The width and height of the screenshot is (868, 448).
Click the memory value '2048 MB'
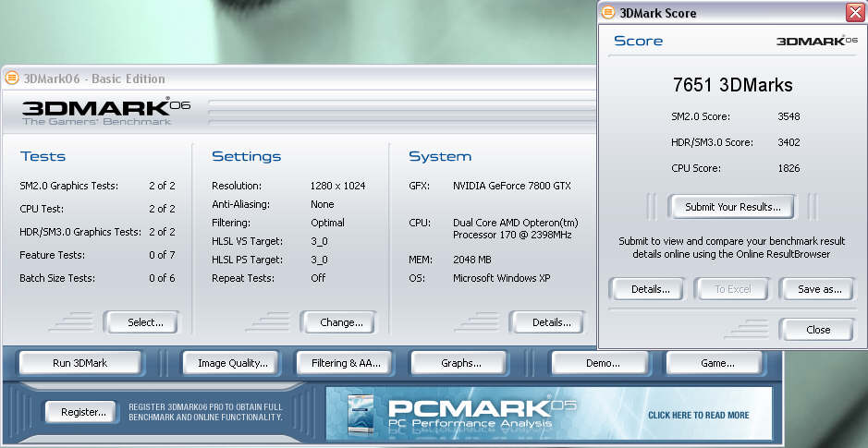click(471, 260)
